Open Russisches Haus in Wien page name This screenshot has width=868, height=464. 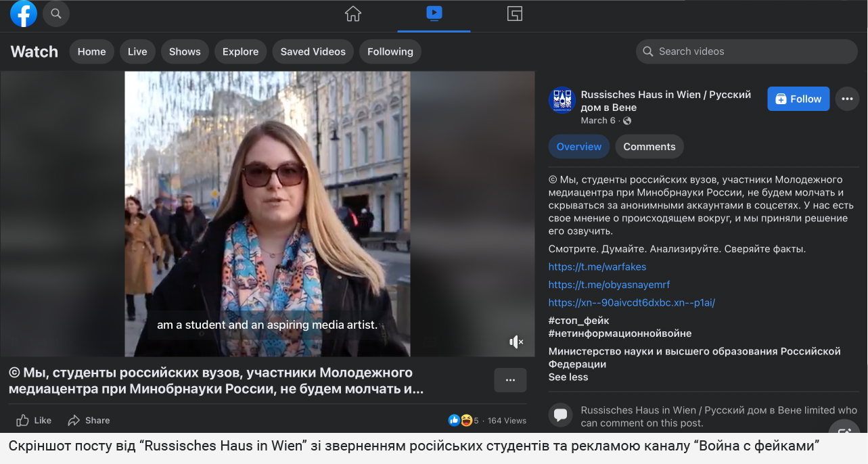click(666, 101)
